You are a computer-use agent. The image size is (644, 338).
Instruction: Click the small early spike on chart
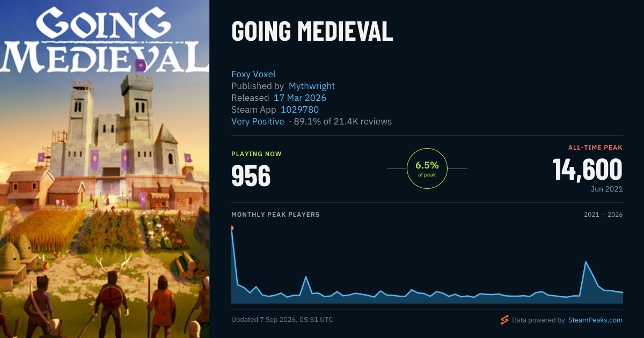click(x=305, y=277)
